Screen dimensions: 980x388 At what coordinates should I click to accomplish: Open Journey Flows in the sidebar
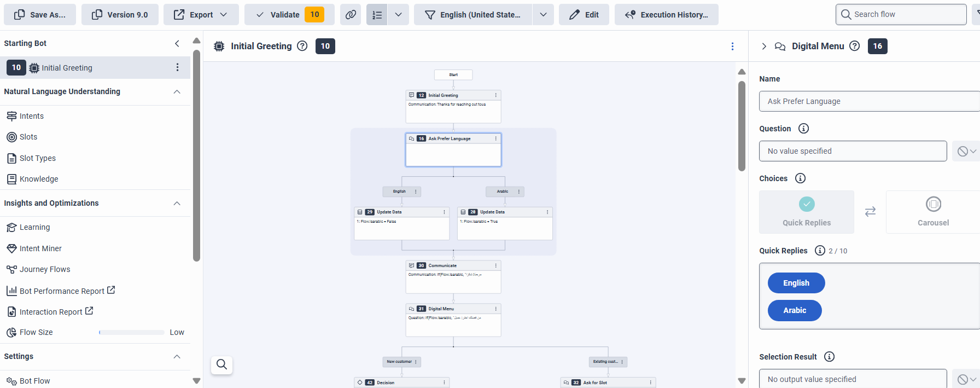(45, 269)
